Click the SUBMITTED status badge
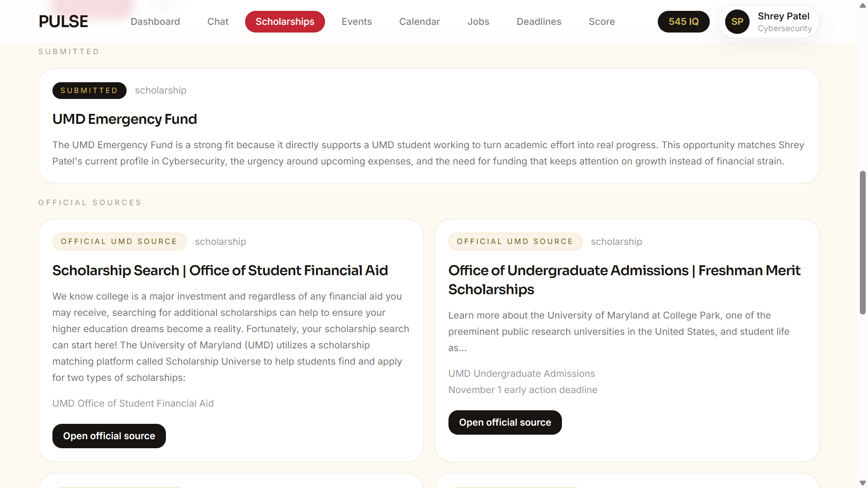 pyautogui.click(x=89, y=90)
